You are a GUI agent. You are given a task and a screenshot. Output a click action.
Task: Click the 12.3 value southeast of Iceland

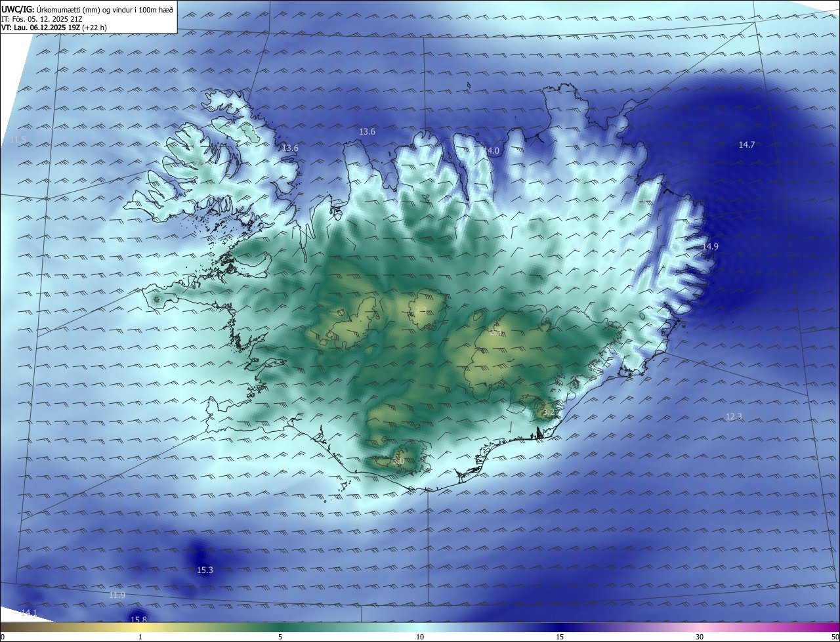pos(734,416)
